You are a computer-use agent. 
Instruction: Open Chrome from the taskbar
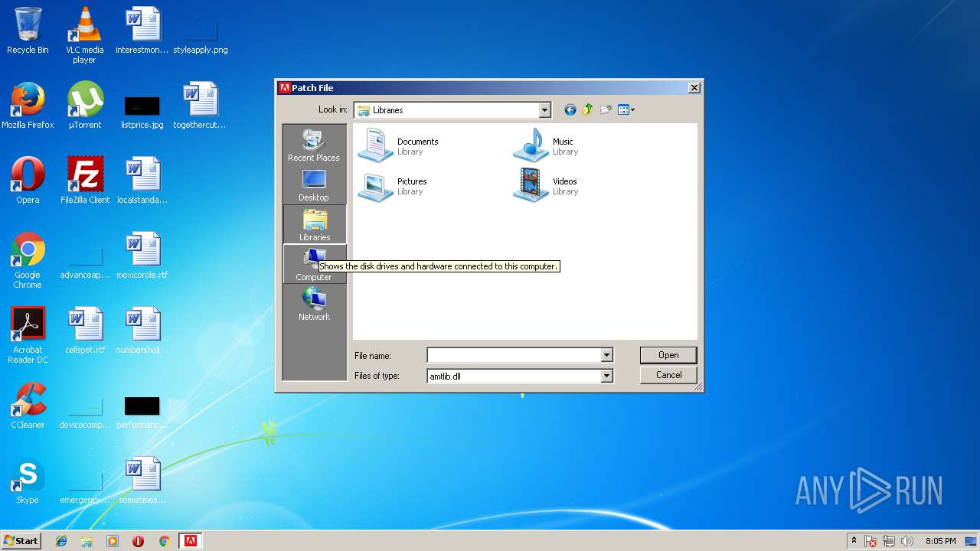pos(164,541)
